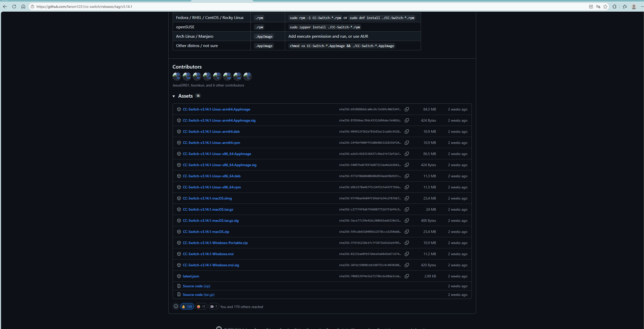Reload the current page

pos(14,7)
